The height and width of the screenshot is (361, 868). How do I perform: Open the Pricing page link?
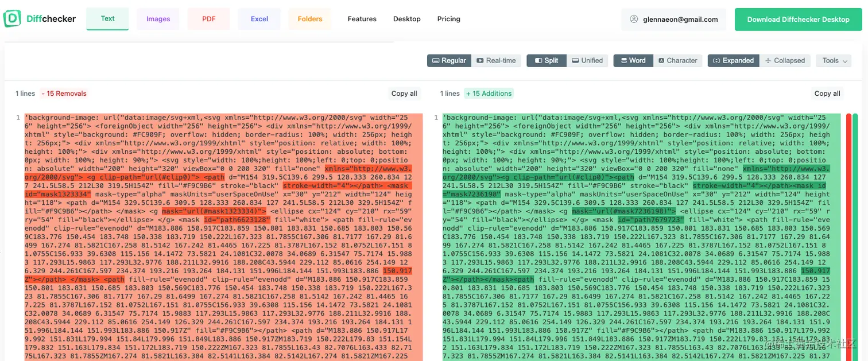point(449,19)
